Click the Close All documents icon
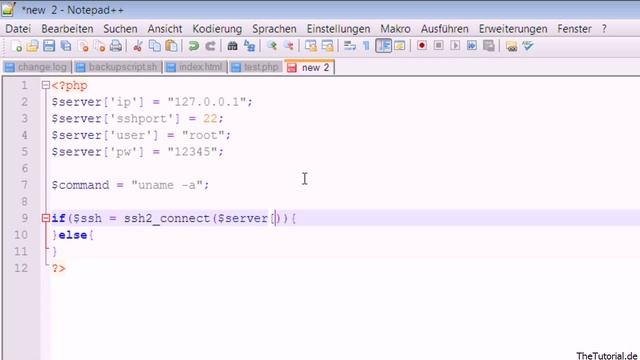The width and height of the screenshot is (640, 360). coord(100,46)
